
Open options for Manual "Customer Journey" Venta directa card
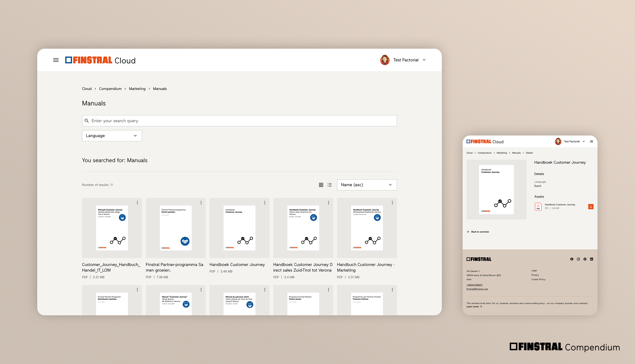click(201, 290)
